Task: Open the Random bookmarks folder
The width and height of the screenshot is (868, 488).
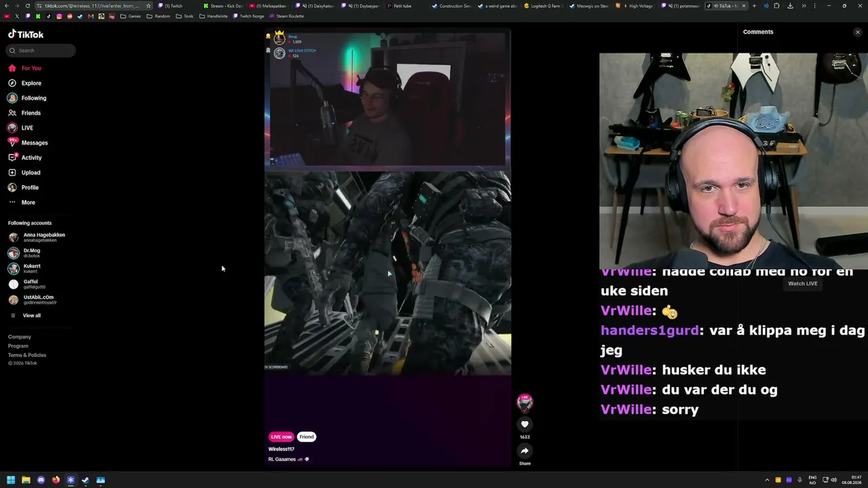Action: click(x=159, y=16)
